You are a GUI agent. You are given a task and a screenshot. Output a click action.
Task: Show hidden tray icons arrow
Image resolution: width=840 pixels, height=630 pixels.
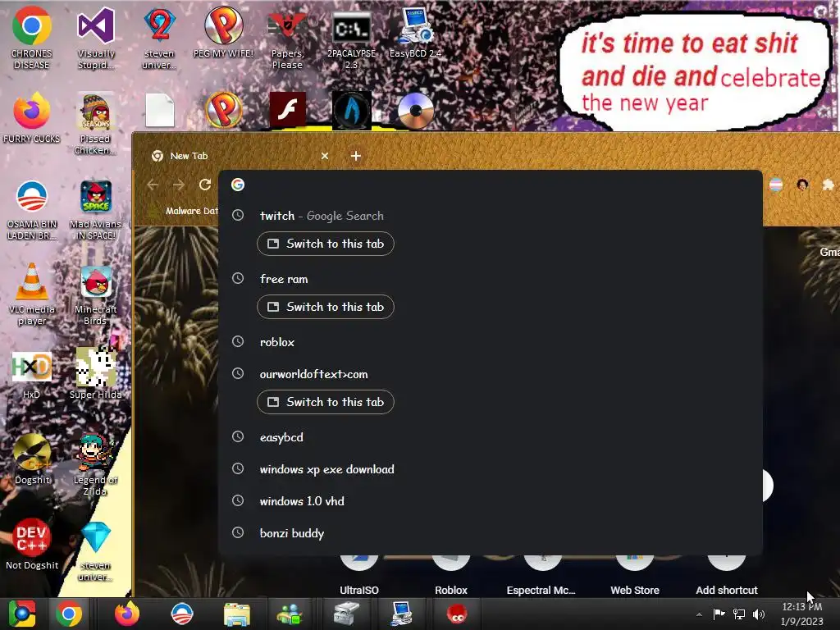699,614
